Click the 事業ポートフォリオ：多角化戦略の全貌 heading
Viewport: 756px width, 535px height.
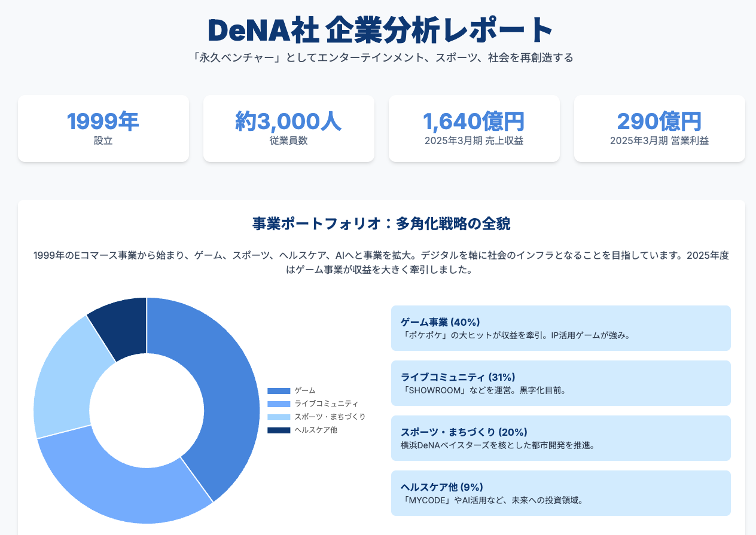pos(382,224)
